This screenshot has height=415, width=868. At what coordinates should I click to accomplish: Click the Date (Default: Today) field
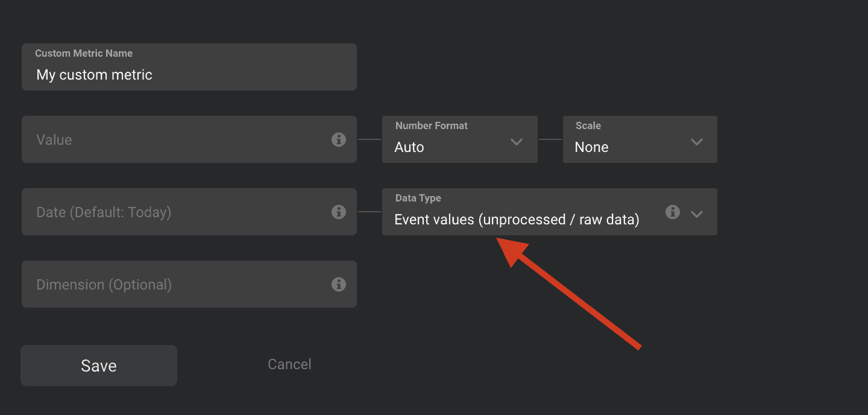click(x=175, y=212)
